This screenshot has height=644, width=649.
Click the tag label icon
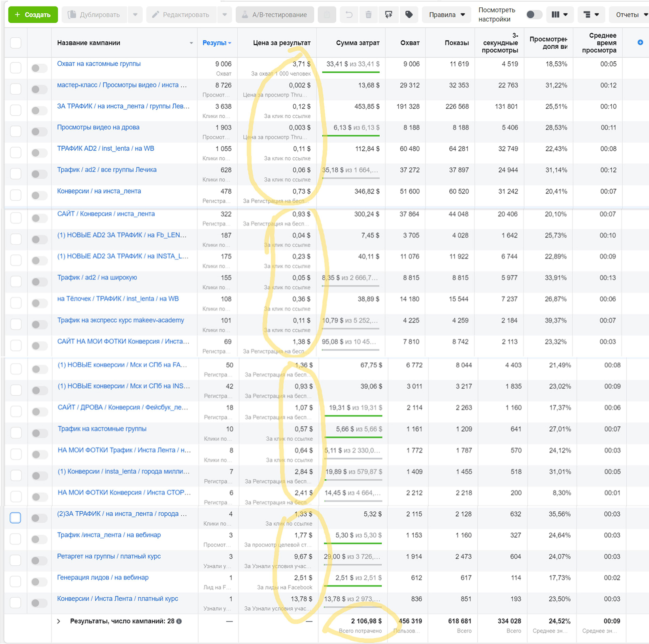409,15
